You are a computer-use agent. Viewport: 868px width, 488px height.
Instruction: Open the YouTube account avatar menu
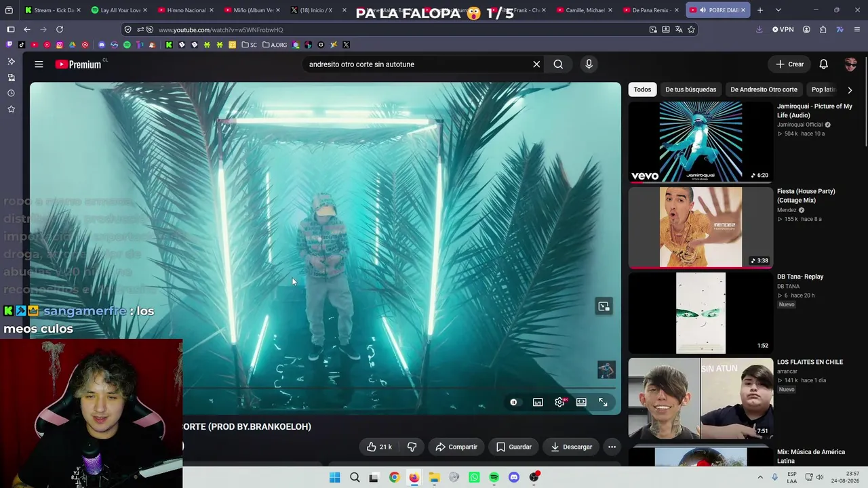point(850,64)
